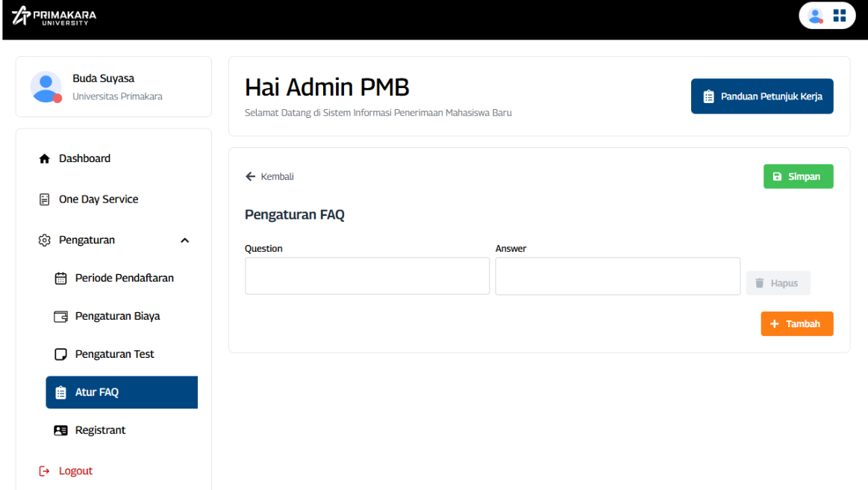The image size is (868, 490).
Task: Go to Dashboard home icon
Action: click(45, 159)
